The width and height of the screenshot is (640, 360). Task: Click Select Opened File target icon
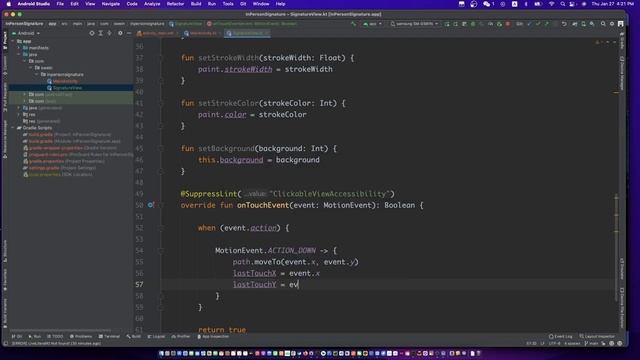(92, 33)
